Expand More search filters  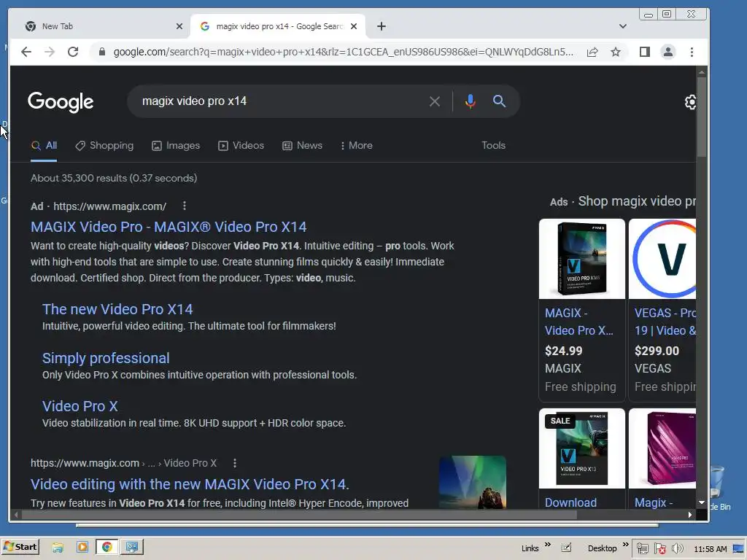[356, 146]
